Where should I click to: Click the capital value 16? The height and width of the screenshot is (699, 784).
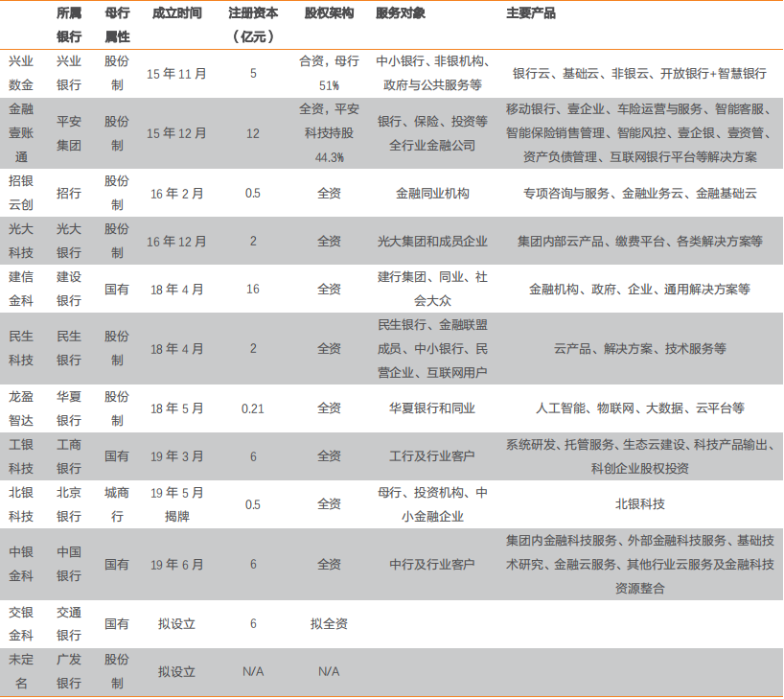253,290
